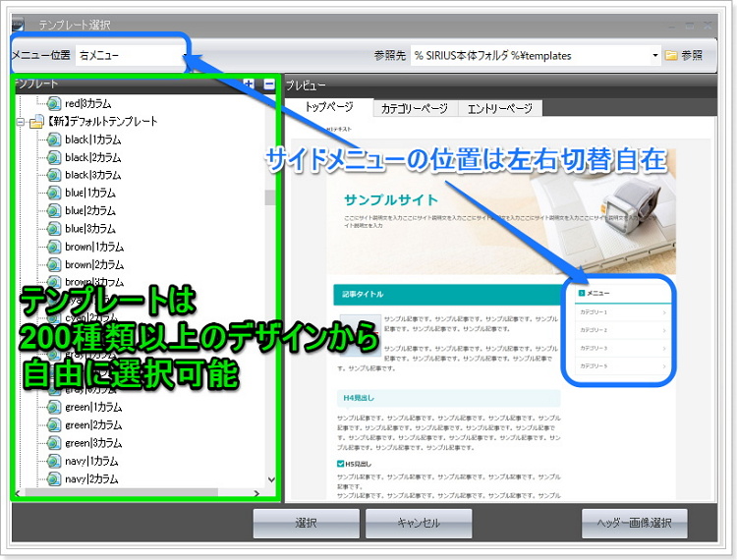This screenshot has height=560, width=737.
Task: Click the 選択 button
Action: coord(306,523)
